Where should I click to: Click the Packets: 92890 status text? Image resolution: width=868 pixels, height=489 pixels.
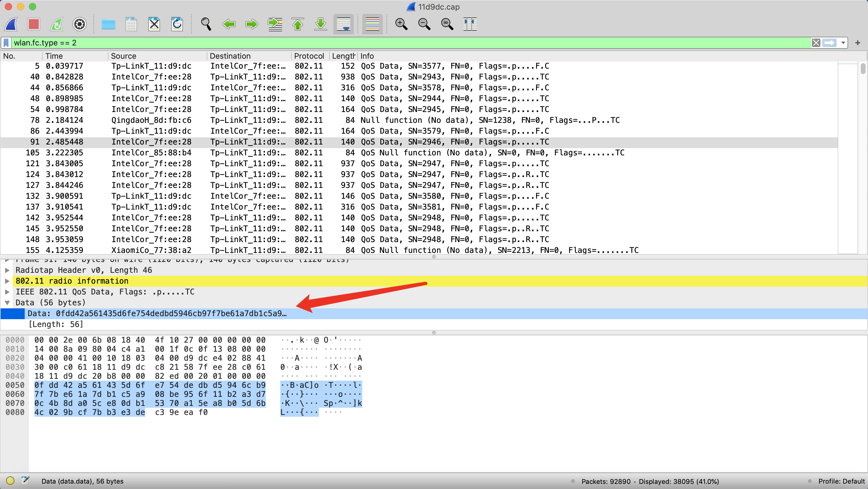[606, 481]
